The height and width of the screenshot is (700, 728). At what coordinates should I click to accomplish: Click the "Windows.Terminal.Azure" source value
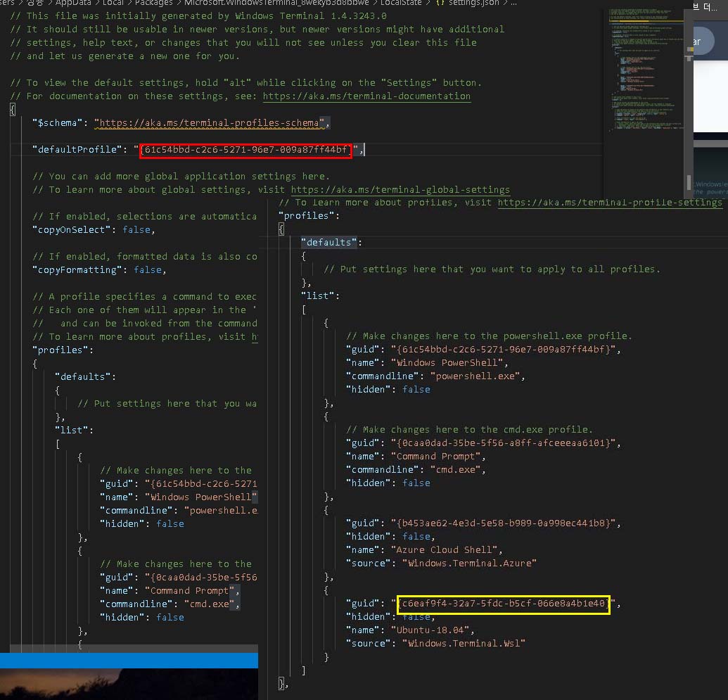[x=469, y=564]
